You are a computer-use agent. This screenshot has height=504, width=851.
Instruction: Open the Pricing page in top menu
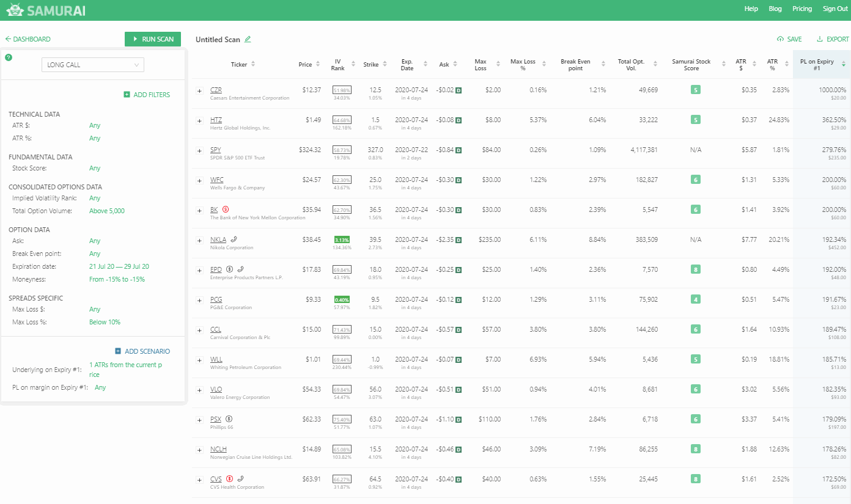802,9
